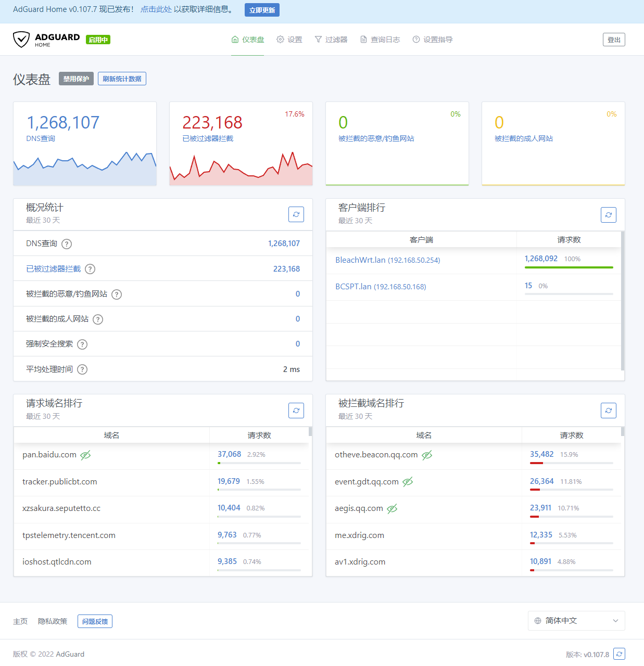Open the 设置 settings menu
Viewport: 644px width, 666px height.
click(289, 40)
